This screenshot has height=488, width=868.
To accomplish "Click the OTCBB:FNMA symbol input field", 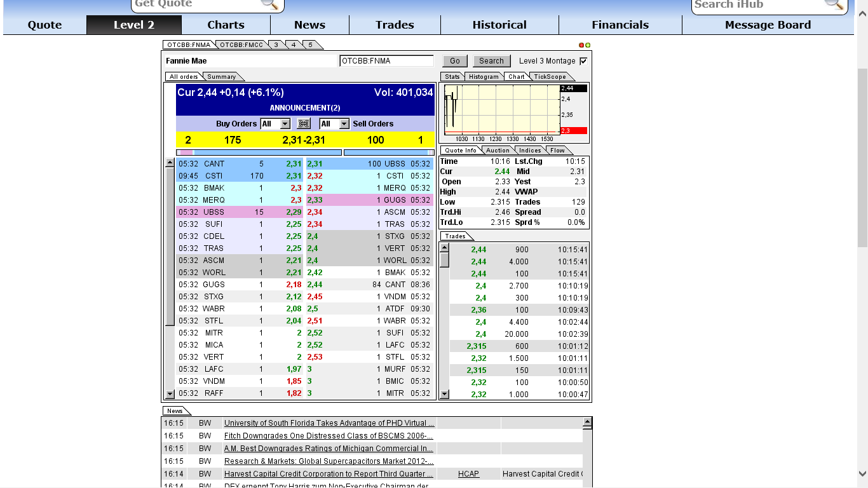I will (386, 61).
